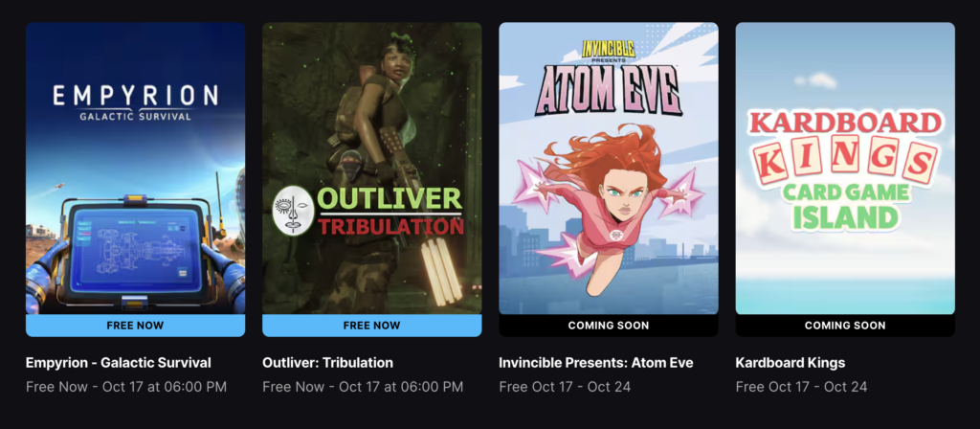Click FREE NOW banner under Outliver
980x429 pixels.
point(372,326)
